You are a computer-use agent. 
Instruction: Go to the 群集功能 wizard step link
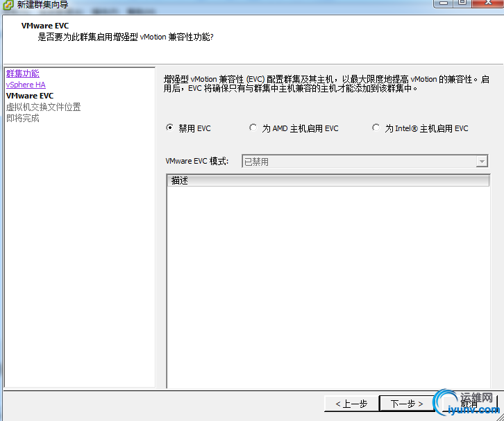click(x=22, y=74)
